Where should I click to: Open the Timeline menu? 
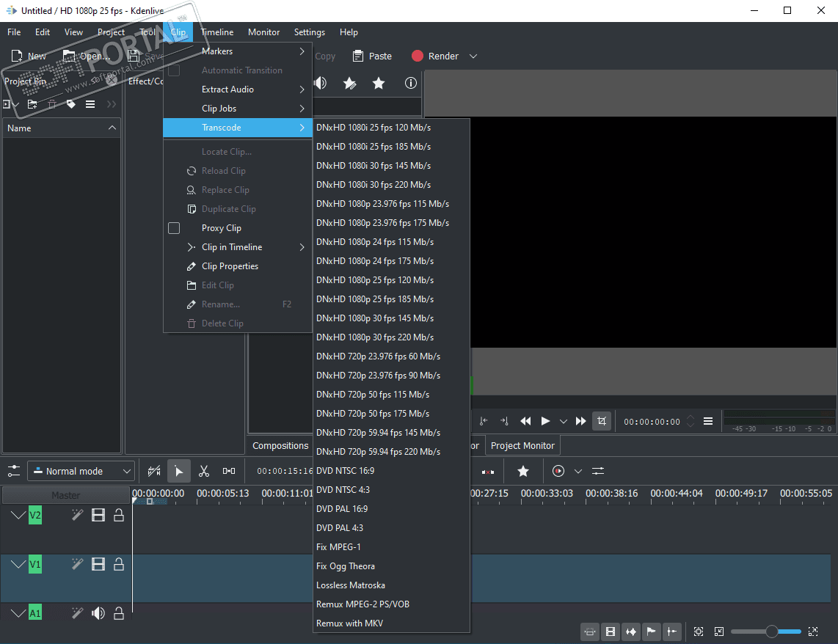[217, 32]
